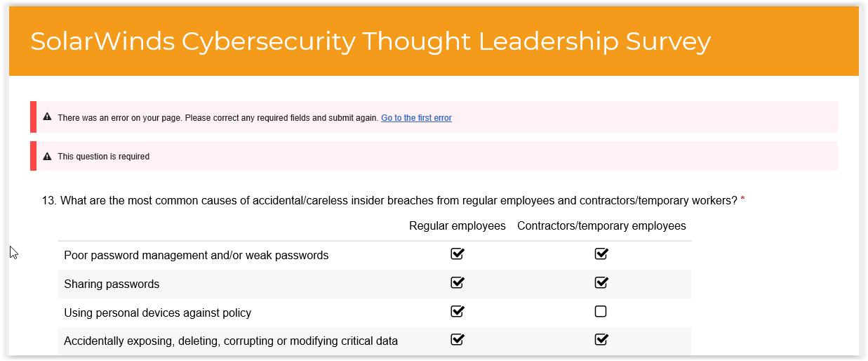Click the "Accidentally exposing, deleting, corrupting" row label
This screenshot has width=868, height=361.
pyautogui.click(x=230, y=341)
